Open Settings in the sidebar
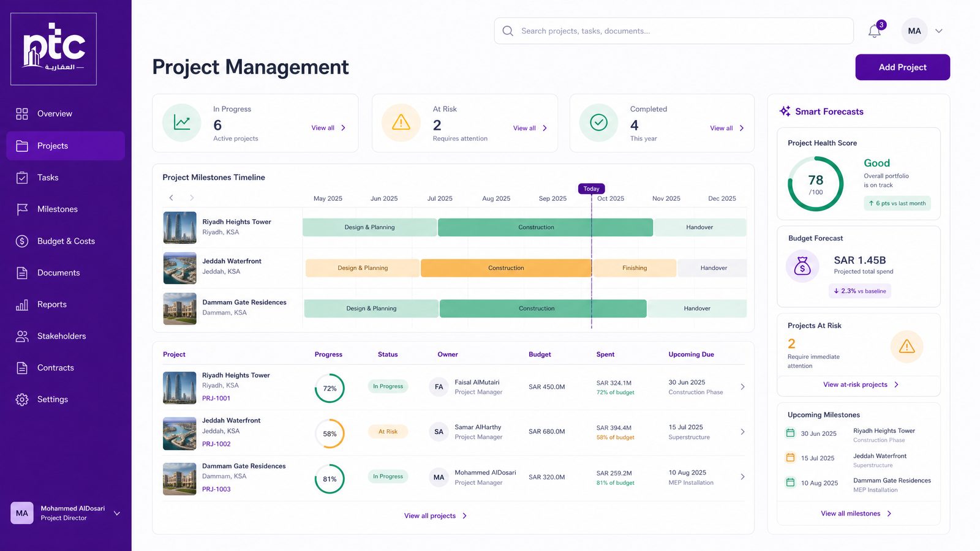Image resolution: width=980 pixels, height=551 pixels. coord(66,399)
